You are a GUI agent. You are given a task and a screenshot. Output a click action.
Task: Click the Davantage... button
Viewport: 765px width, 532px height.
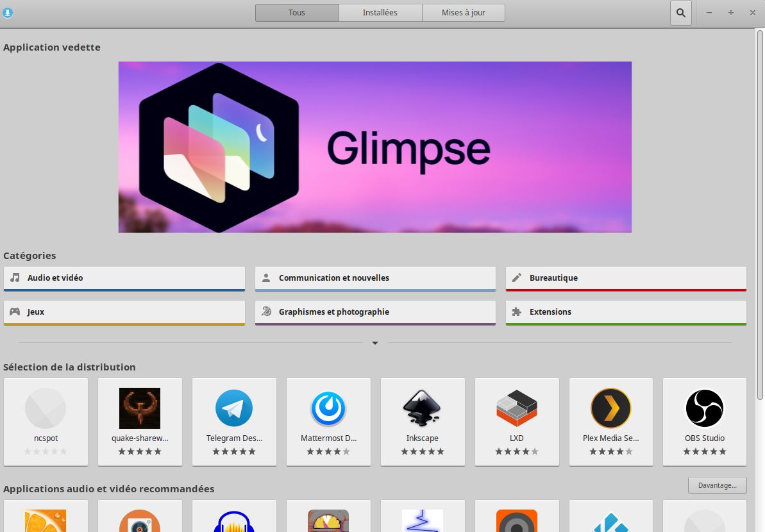[717, 485]
